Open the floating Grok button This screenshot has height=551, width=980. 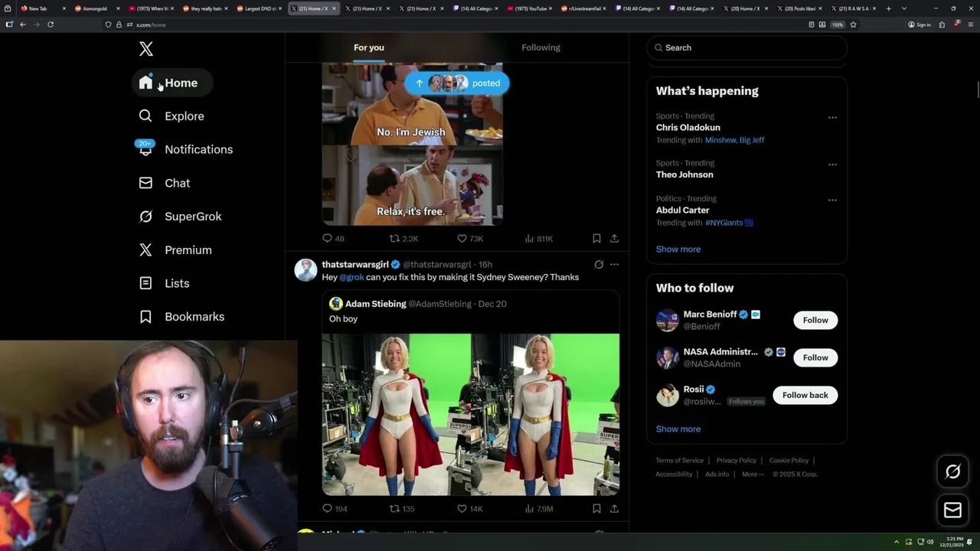click(x=952, y=472)
